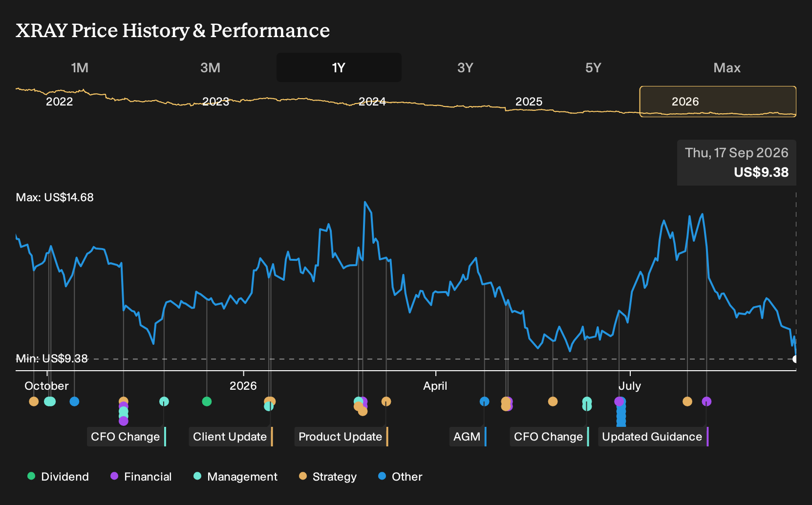This screenshot has width=812, height=505.
Task: Open the first CFO Change event label
Action: [126, 437]
